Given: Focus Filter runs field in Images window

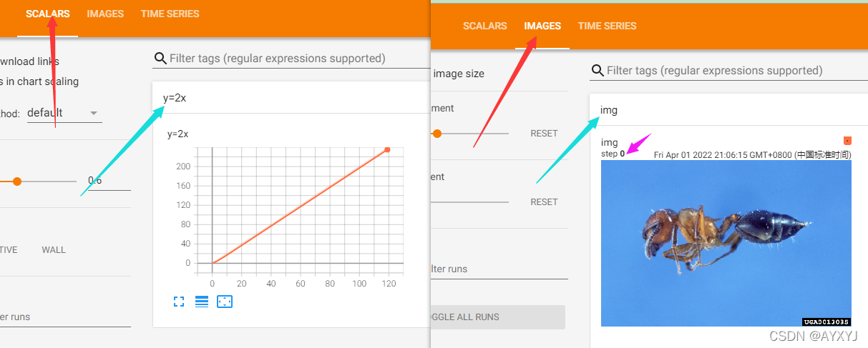Looking at the screenshot, I should pos(499,269).
